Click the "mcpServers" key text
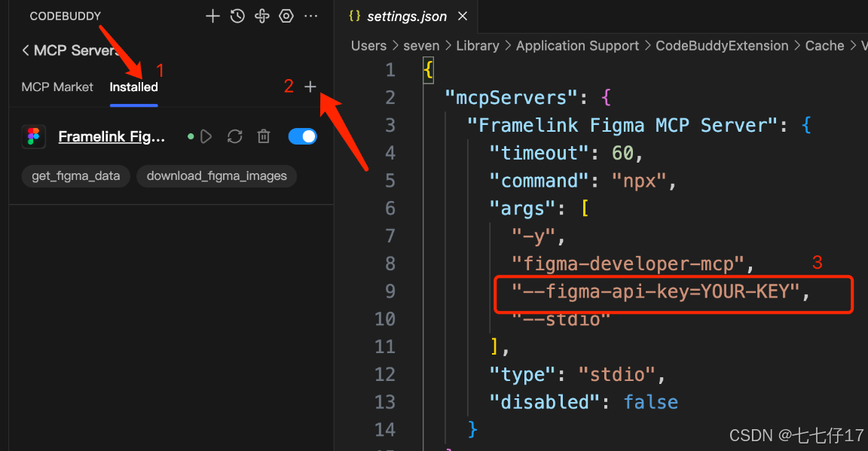The height and width of the screenshot is (451, 868). [511, 98]
